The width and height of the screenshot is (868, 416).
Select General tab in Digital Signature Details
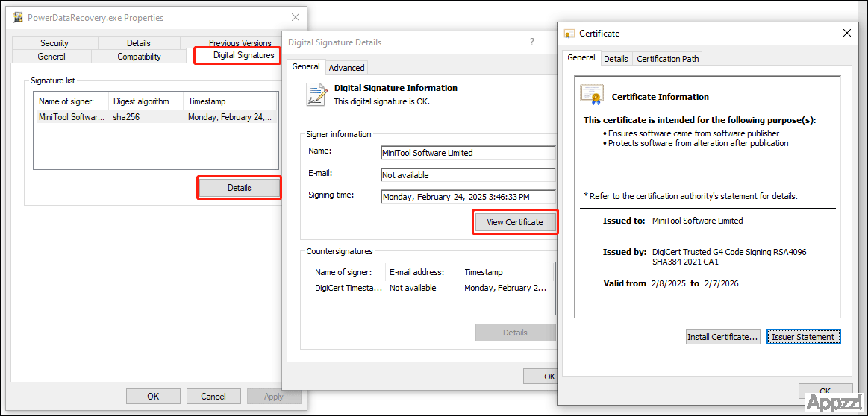pyautogui.click(x=306, y=66)
